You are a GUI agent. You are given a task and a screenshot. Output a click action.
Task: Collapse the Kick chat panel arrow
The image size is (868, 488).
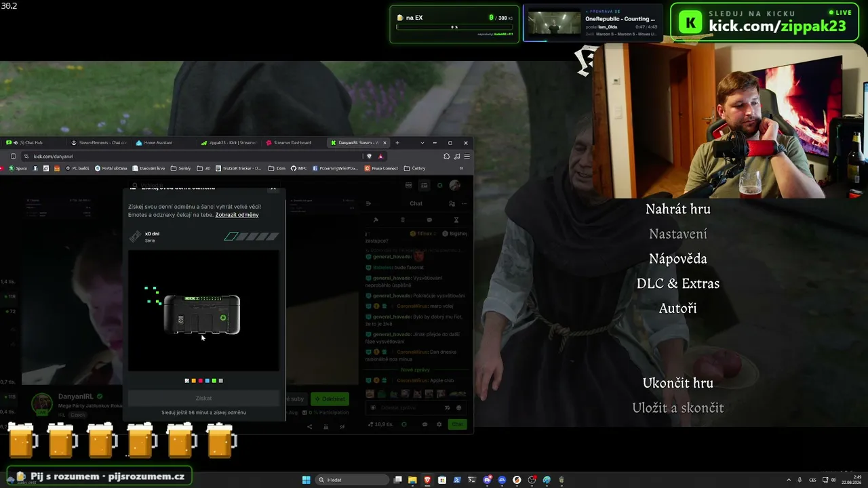click(x=368, y=203)
